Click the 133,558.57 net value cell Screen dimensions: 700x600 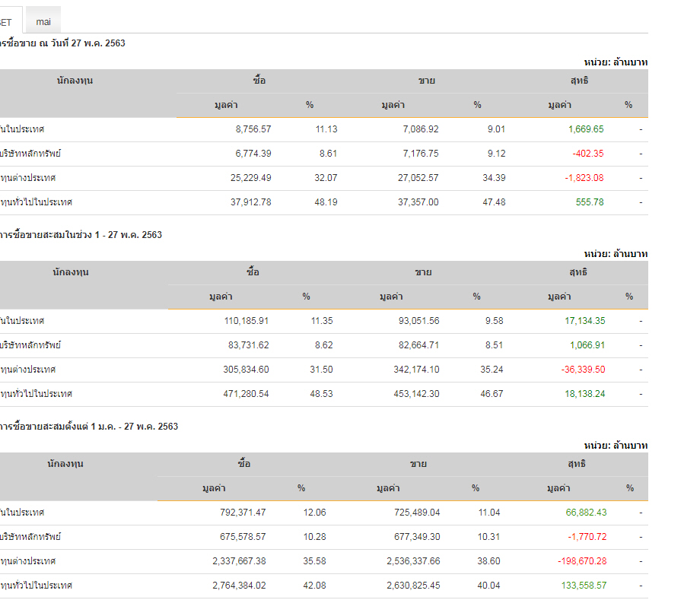[582, 586]
